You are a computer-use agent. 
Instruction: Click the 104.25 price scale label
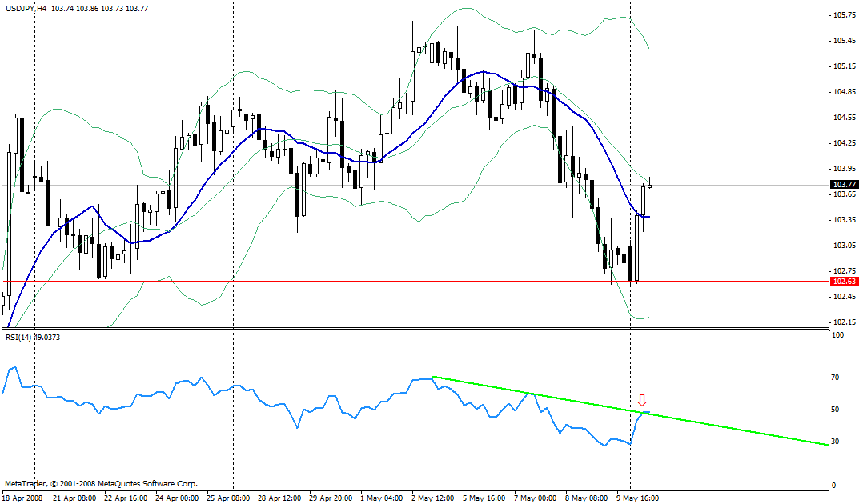[845, 143]
